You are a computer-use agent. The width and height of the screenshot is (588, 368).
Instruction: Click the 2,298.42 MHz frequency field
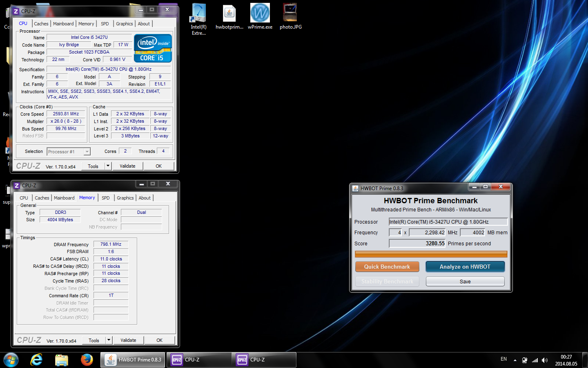pyautogui.click(x=428, y=232)
